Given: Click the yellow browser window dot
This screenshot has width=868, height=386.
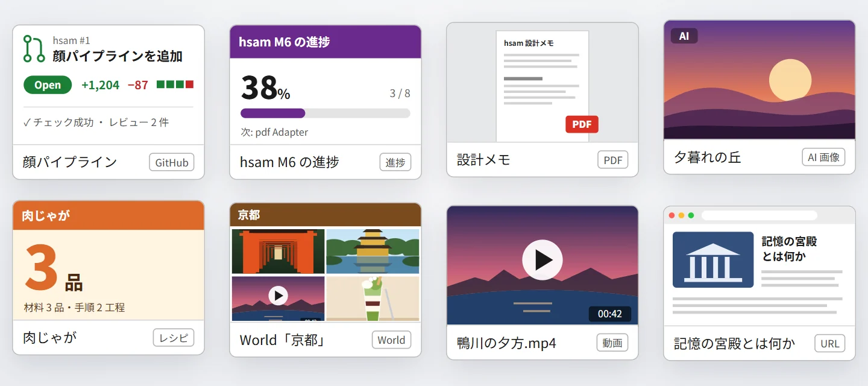Looking at the screenshot, I should [682, 215].
